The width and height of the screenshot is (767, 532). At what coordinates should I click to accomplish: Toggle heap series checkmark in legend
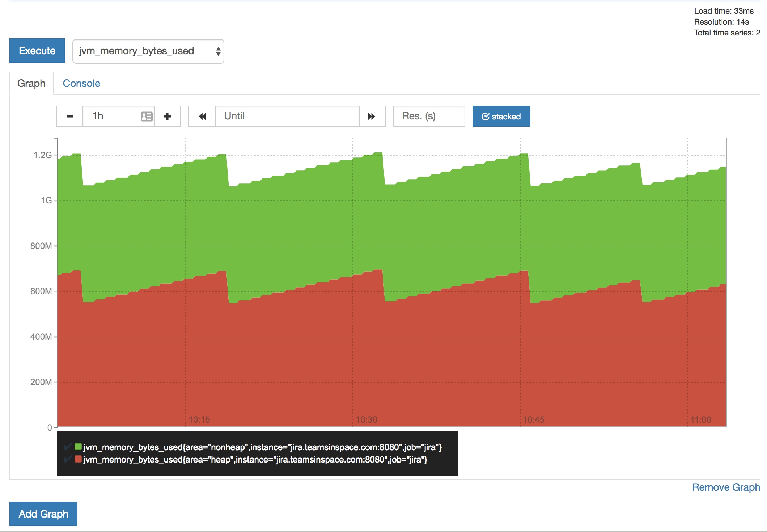[x=67, y=459]
